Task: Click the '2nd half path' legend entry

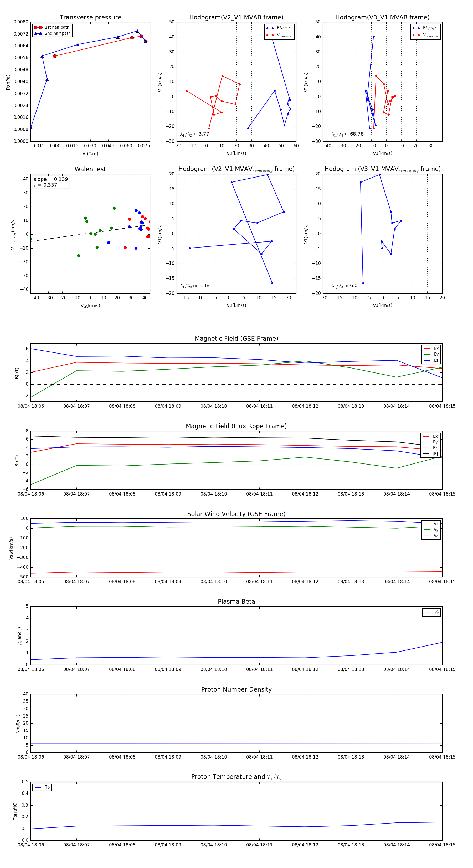Action: [x=52, y=33]
